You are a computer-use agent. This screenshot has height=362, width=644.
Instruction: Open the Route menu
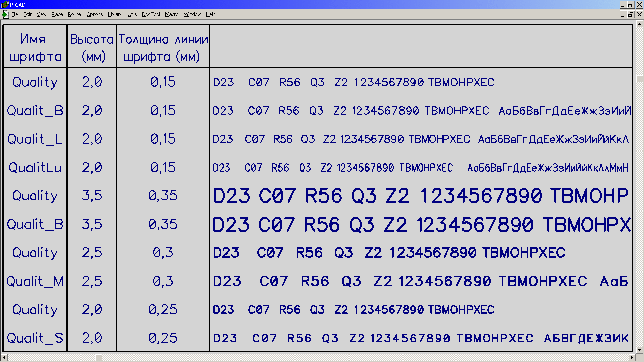click(x=74, y=14)
